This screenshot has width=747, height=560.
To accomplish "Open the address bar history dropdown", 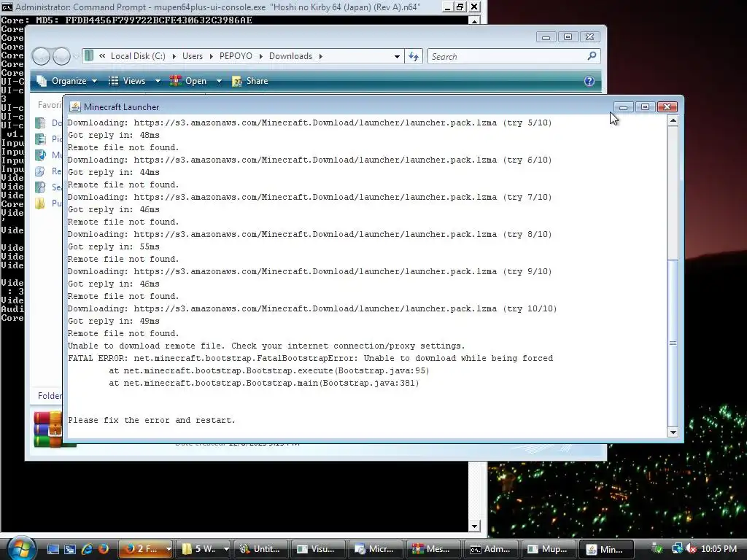I will [397, 57].
